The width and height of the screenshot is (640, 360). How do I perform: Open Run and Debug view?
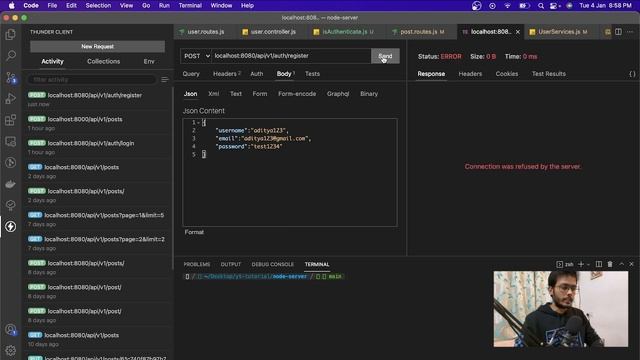pyautogui.click(x=11, y=98)
